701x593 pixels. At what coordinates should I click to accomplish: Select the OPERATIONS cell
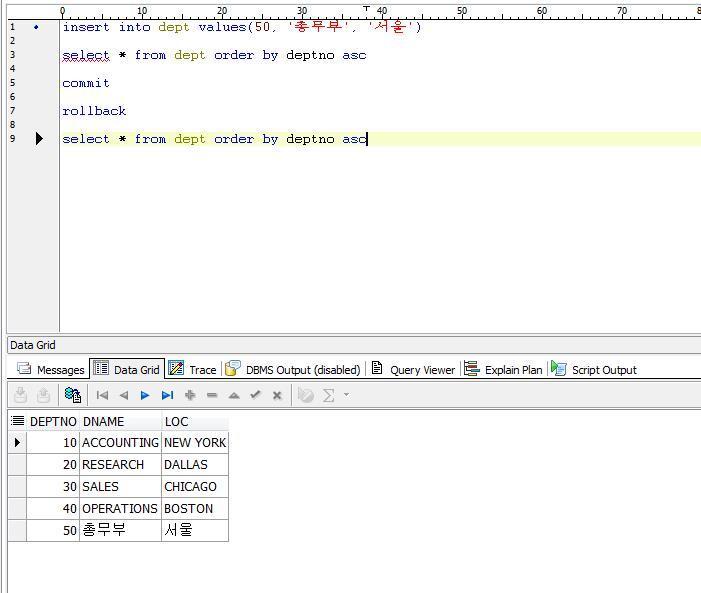120,508
